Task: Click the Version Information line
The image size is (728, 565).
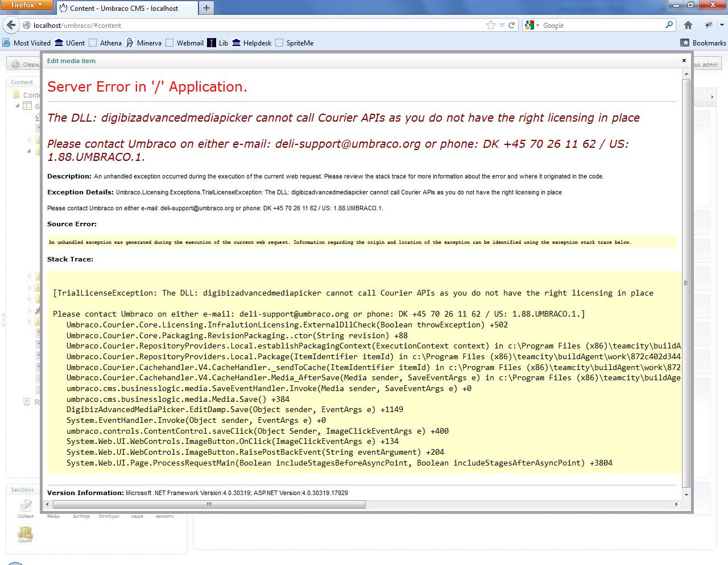Action: [197, 493]
